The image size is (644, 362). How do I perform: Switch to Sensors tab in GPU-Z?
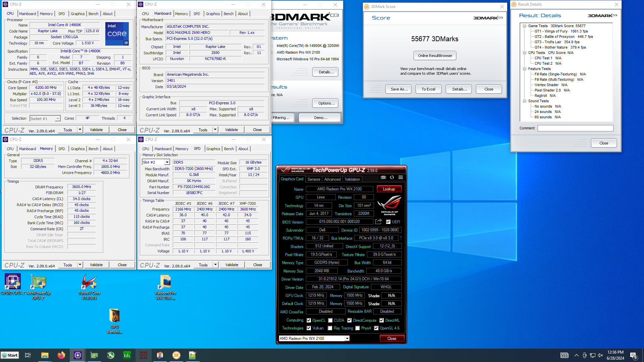coord(314,179)
